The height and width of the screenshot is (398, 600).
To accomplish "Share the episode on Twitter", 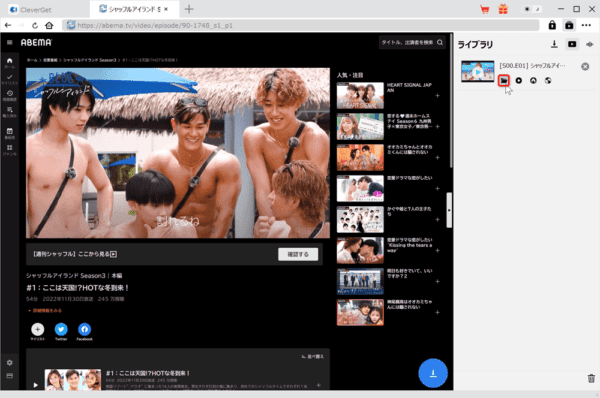I will click(61, 329).
